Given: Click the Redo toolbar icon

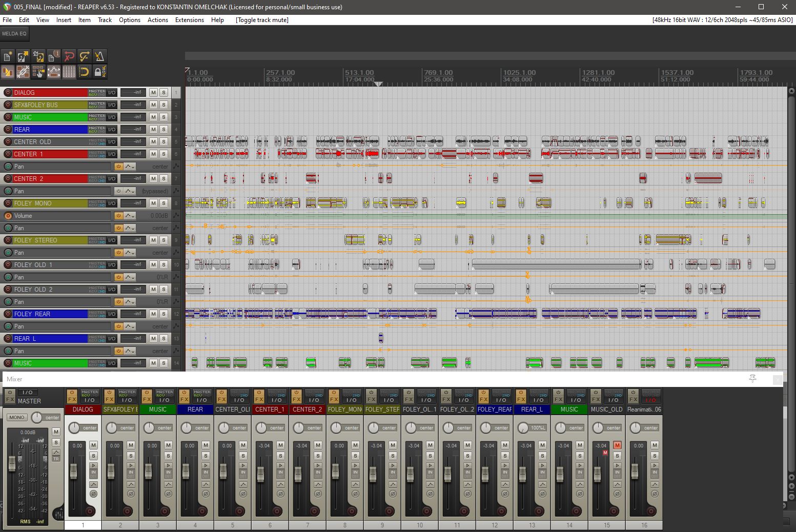Looking at the screenshot, I should pos(85,56).
